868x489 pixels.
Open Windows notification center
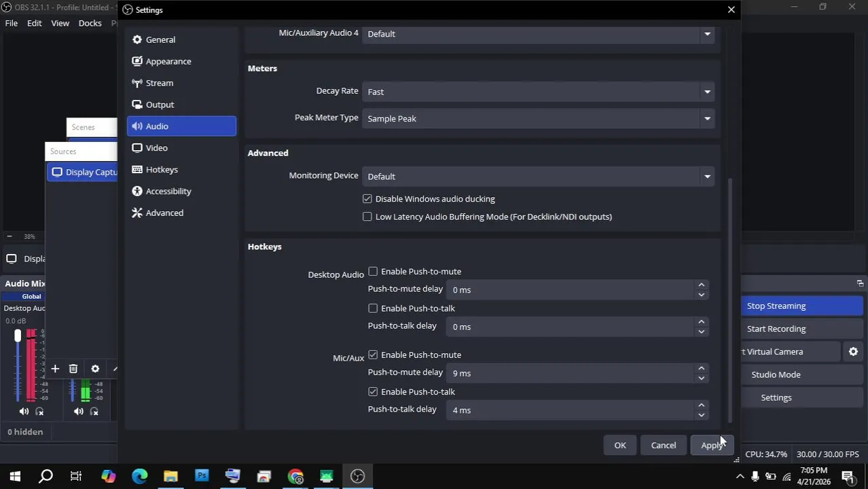coord(848,477)
